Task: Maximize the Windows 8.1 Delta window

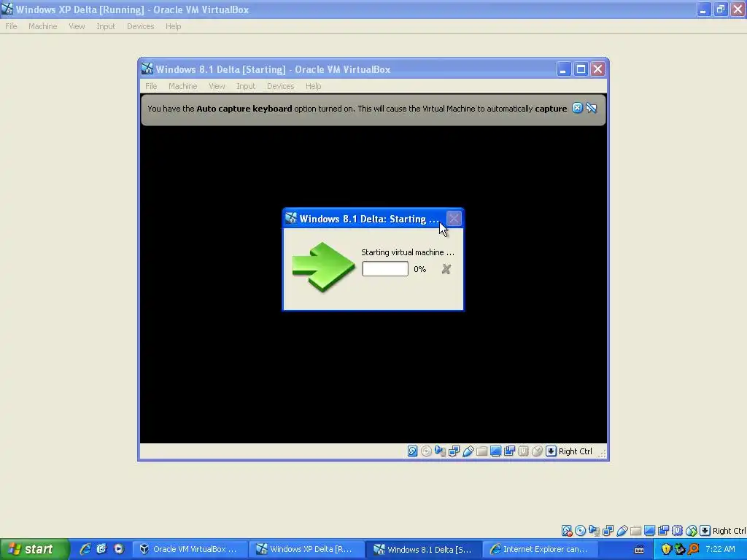Action: pos(581,69)
